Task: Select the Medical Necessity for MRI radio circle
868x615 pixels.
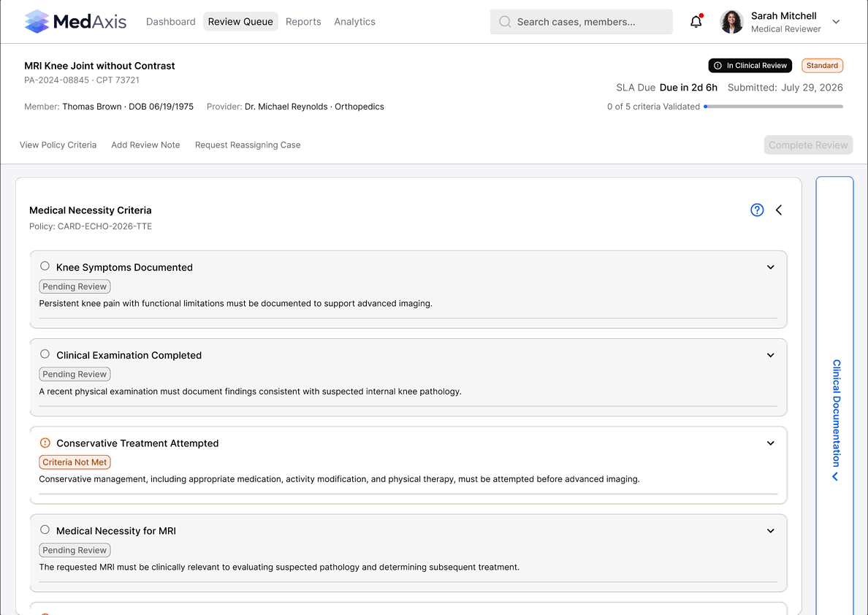Action: coord(45,530)
